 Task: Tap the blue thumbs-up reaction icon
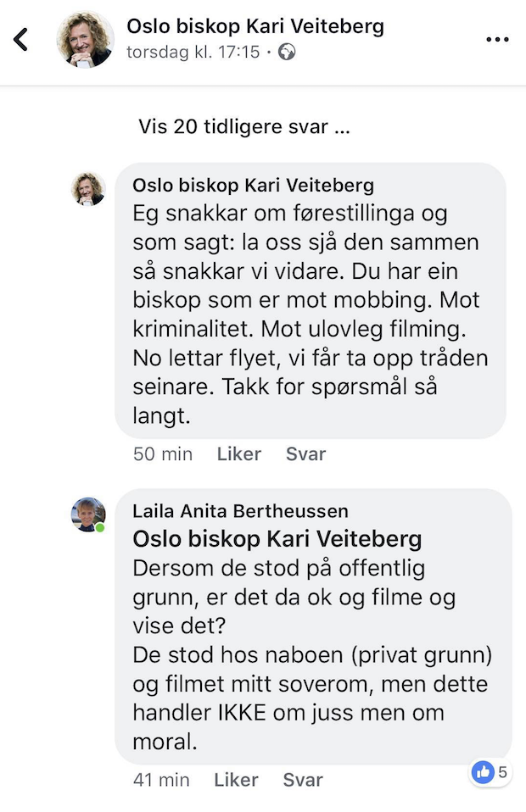point(483,772)
